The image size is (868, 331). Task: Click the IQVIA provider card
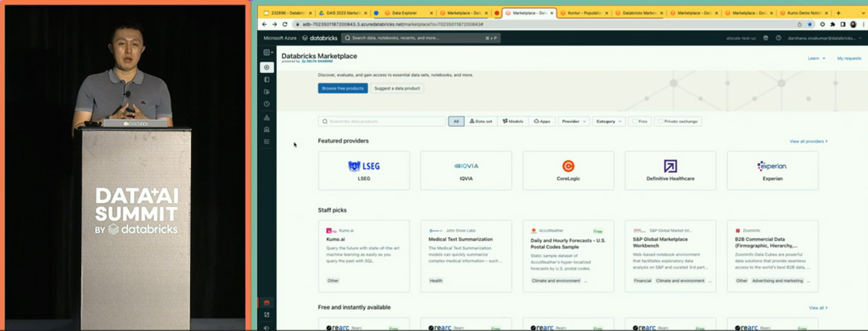click(466, 171)
